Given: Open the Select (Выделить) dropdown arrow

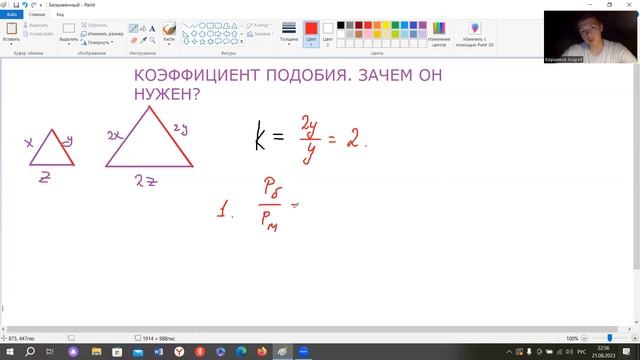Looking at the screenshot, I should click(69, 44).
